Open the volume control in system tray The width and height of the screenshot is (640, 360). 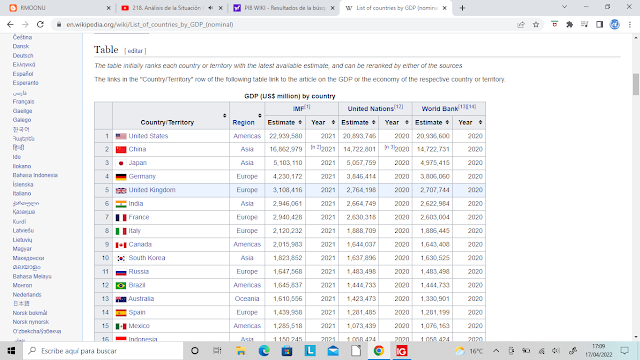tap(556, 351)
